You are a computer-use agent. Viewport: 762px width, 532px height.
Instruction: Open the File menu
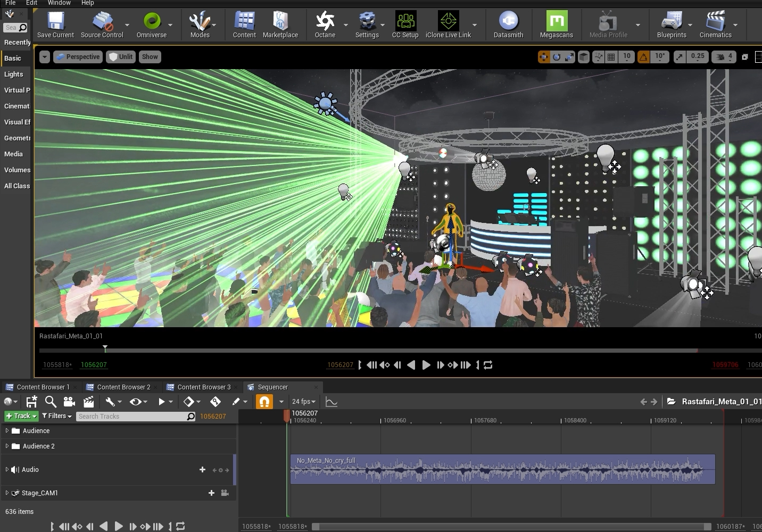click(x=10, y=3)
